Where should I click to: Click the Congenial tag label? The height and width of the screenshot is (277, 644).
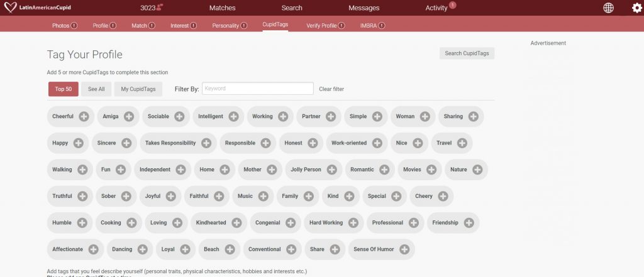click(268, 223)
